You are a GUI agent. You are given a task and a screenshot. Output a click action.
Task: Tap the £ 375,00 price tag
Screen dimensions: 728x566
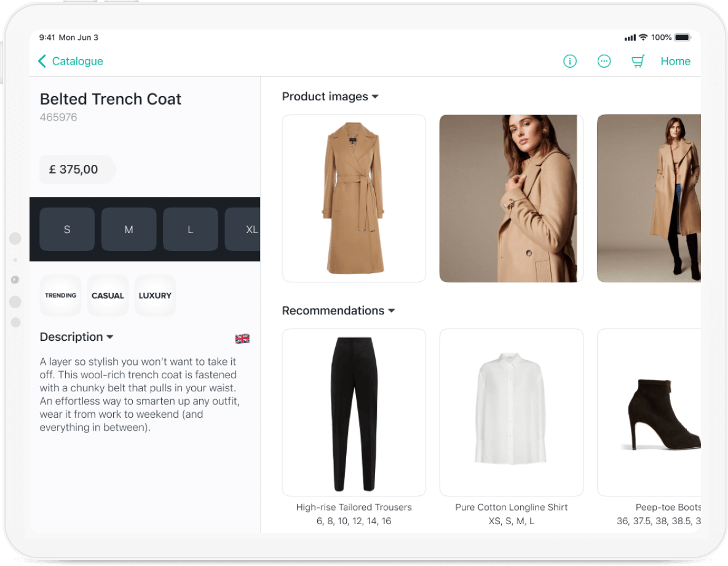pos(75,169)
